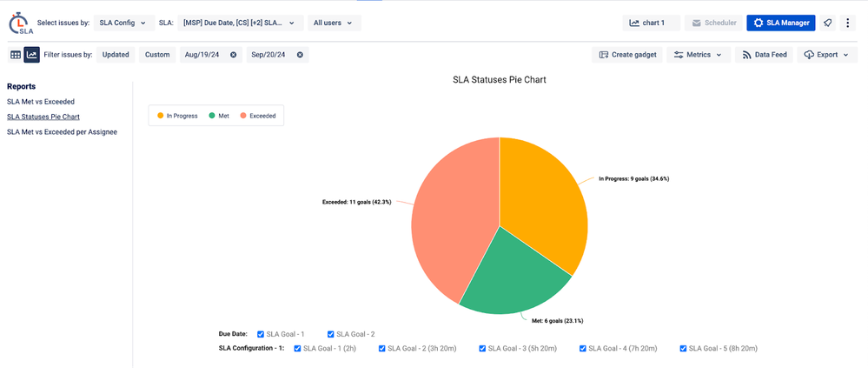Open the SLA Met vs Exceeded report
Viewport: 868px width, 368px height.
pos(40,102)
